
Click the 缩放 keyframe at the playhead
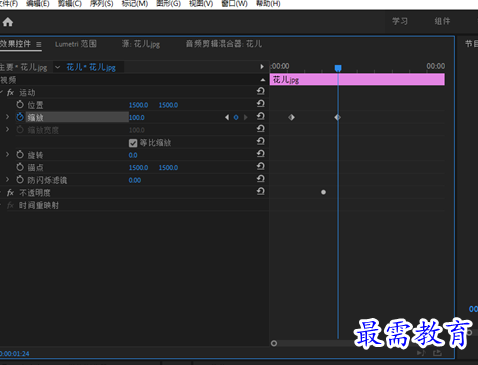coord(338,117)
